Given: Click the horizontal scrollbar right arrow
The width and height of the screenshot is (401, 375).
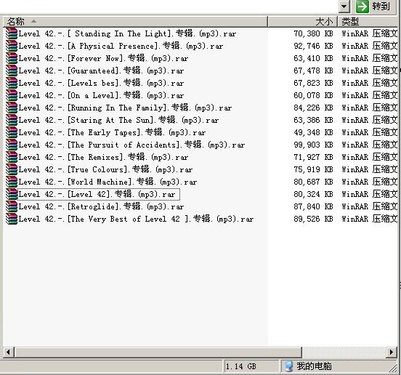Looking at the screenshot, I should point(392,352).
